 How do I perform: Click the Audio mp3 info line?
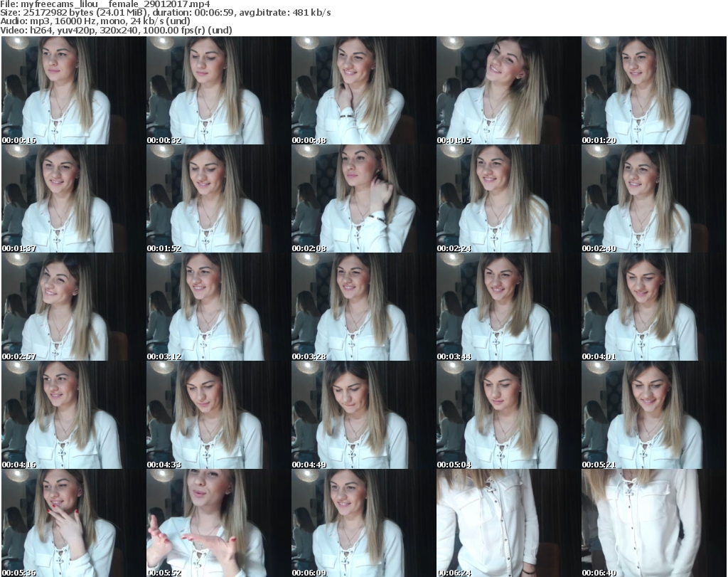click(x=95, y=21)
